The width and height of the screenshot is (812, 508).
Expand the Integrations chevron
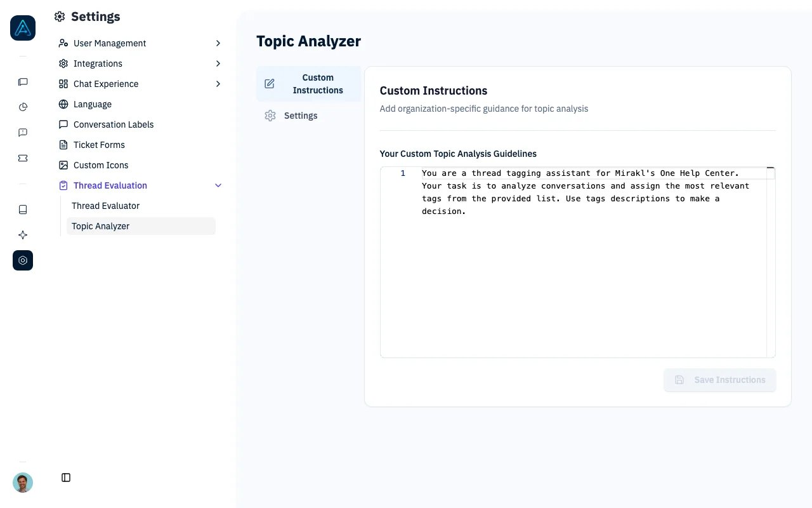[x=218, y=63]
